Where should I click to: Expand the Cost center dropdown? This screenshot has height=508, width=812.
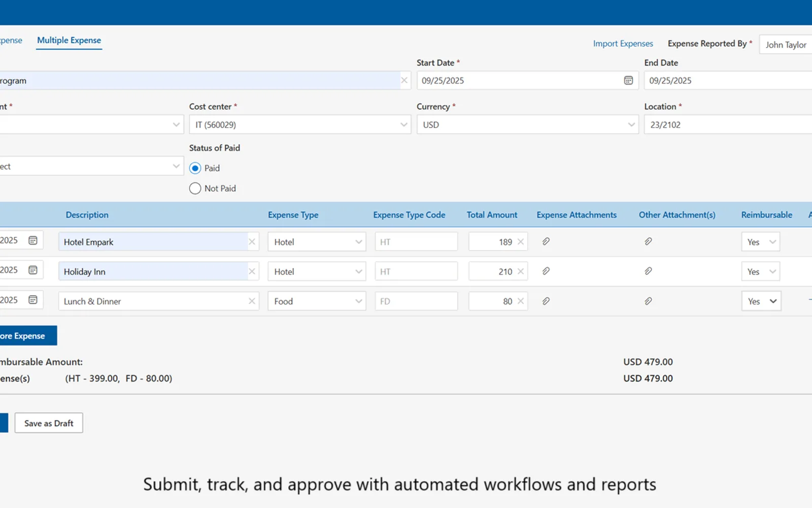coord(300,124)
